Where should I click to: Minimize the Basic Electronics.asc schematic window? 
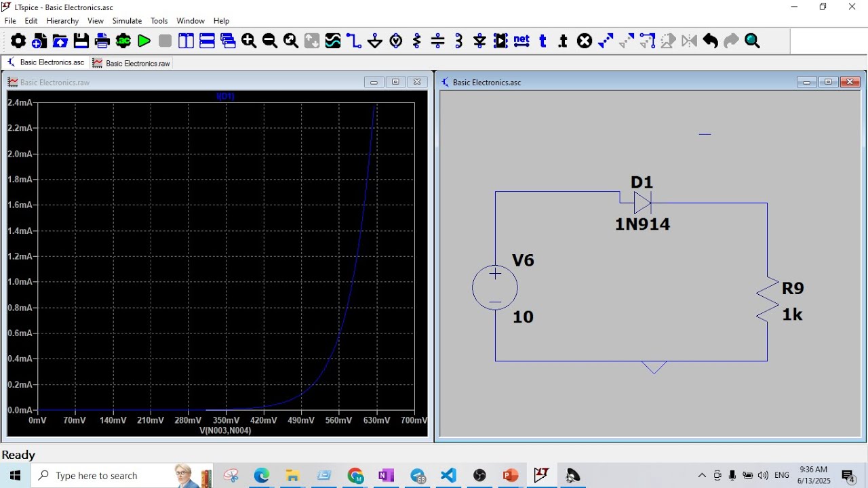(x=806, y=82)
